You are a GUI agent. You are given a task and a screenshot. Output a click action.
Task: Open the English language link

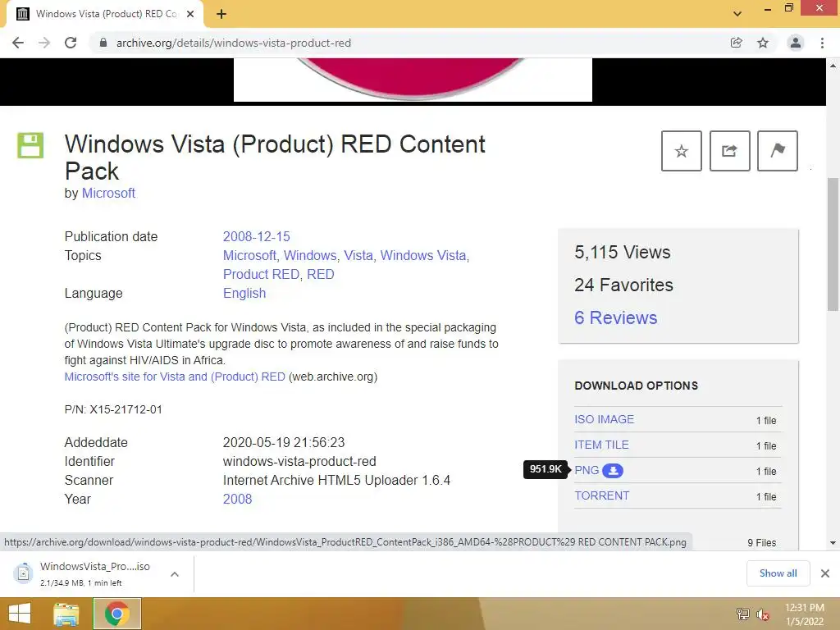[244, 293]
